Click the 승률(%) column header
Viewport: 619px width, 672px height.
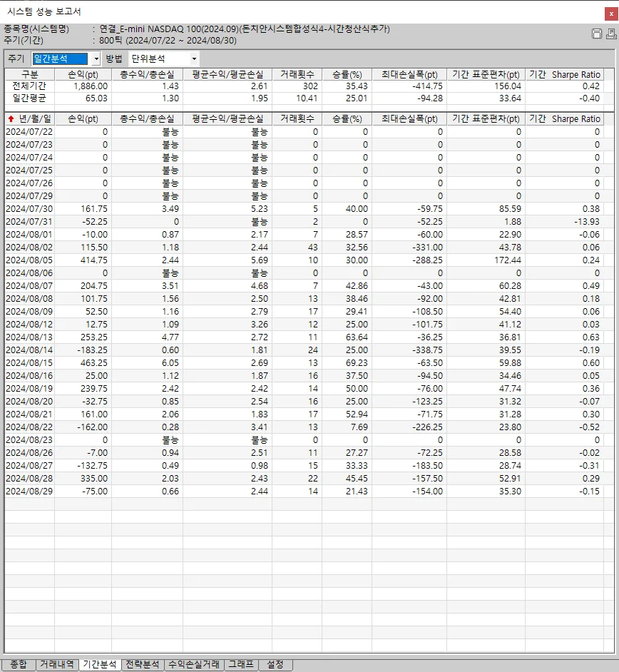(347, 118)
